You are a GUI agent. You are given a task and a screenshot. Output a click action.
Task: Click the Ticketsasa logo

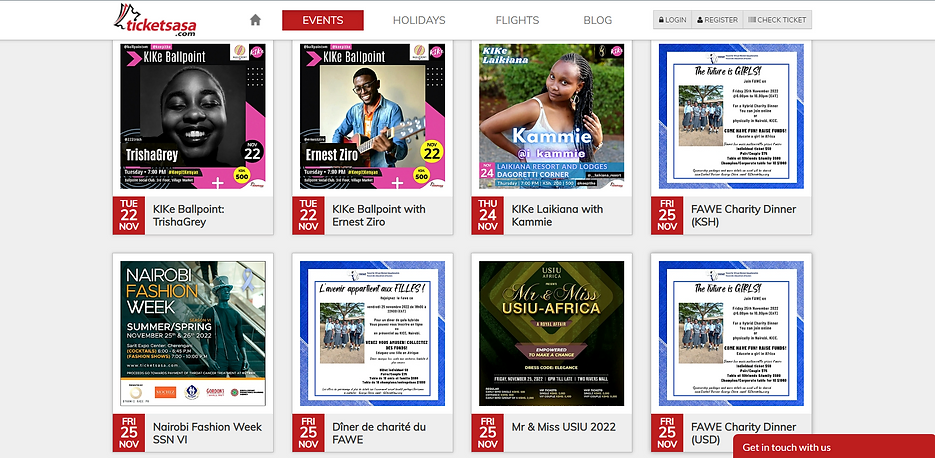click(x=156, y=19)
